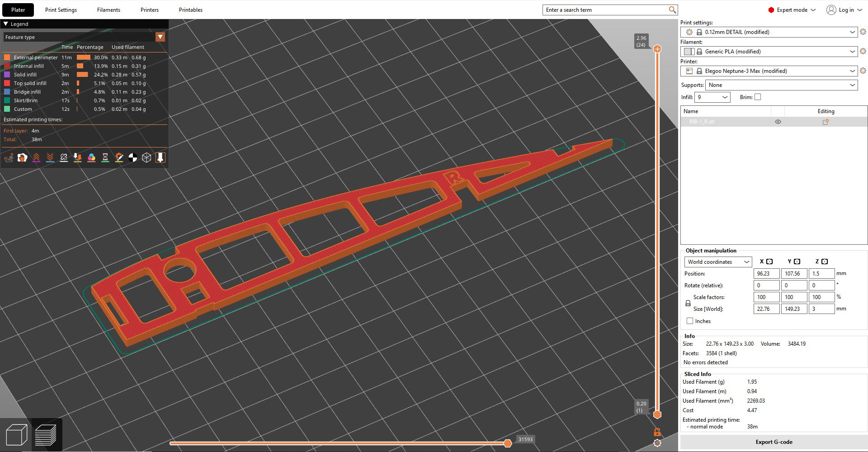Click Y axis reset icon in manipulation
The image size is (868, 452).
pyautogui.click(x=797, y=262)
